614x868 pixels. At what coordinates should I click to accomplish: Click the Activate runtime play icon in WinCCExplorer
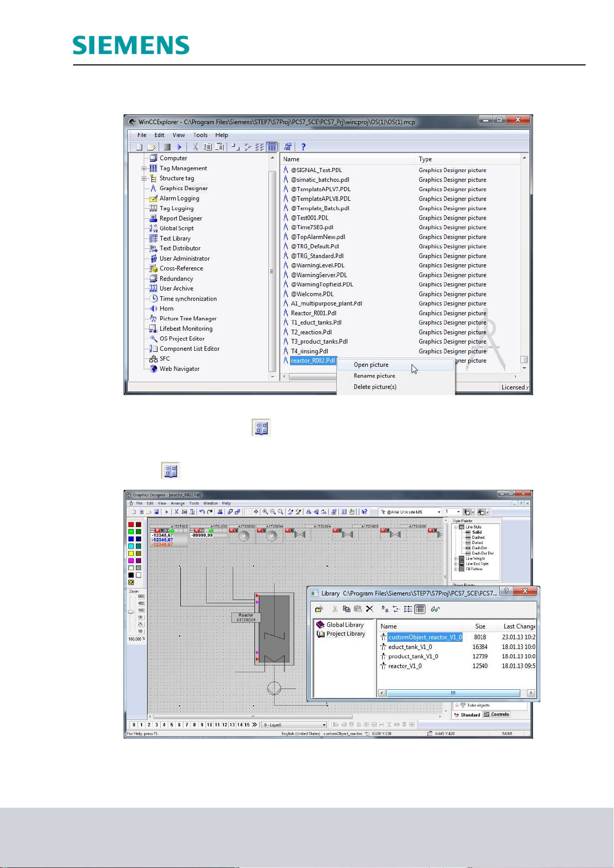(180, 147)
